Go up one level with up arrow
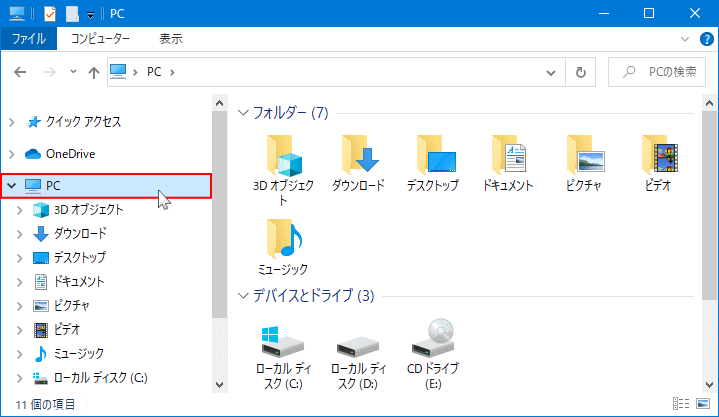Image resolution: width=719 pixels, height=417 pixels. [x=93, y=72]
